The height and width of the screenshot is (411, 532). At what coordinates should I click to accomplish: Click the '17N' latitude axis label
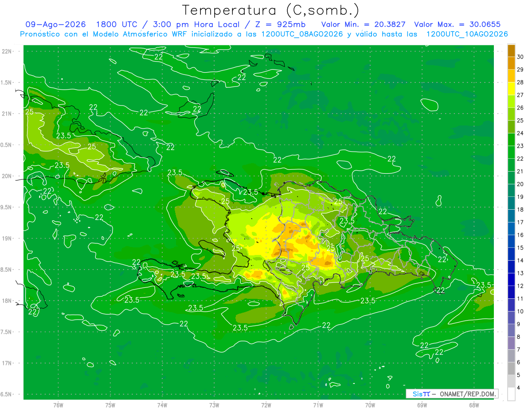7,363
